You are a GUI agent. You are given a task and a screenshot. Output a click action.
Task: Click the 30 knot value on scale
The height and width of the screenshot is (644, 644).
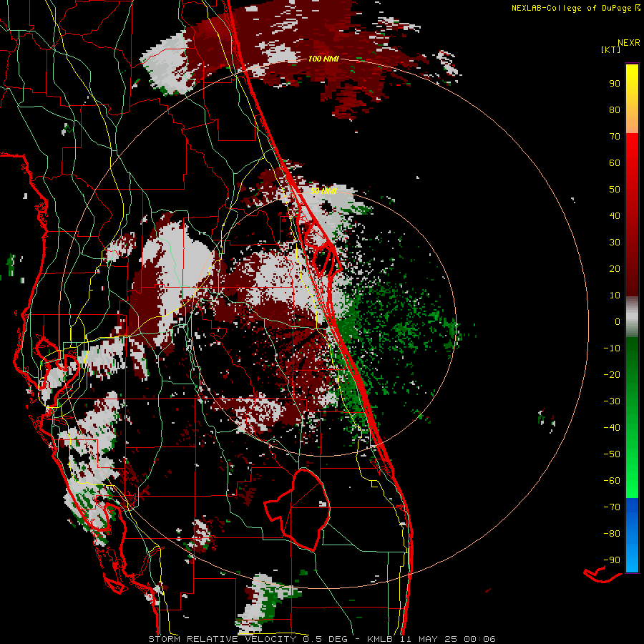(x=615, y=243)
